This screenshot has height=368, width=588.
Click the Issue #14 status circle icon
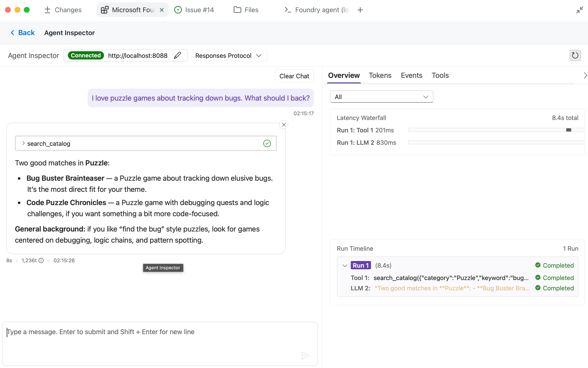pos(178,10)
